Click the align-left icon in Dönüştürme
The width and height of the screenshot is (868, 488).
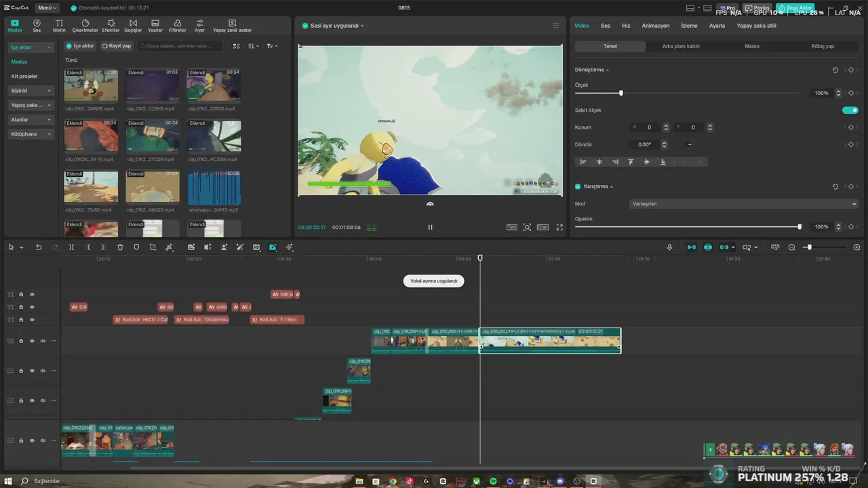click(583, 162)
